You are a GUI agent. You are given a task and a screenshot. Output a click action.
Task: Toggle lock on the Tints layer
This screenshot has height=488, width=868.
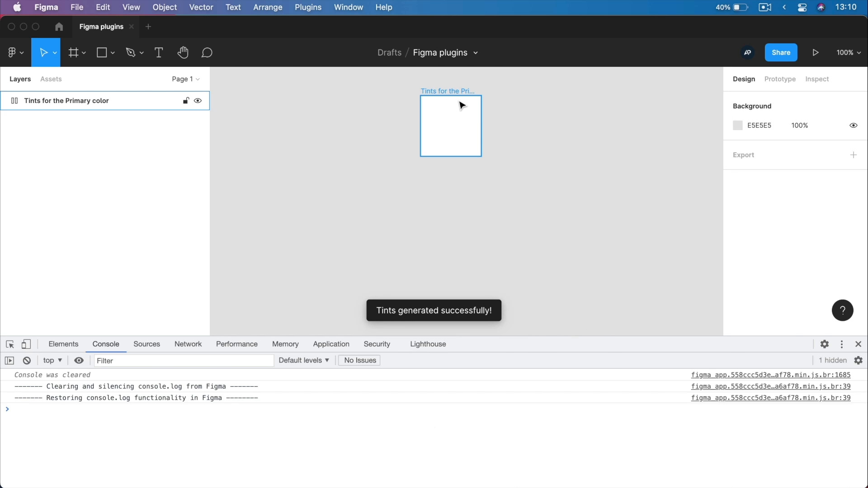[185, 101]
